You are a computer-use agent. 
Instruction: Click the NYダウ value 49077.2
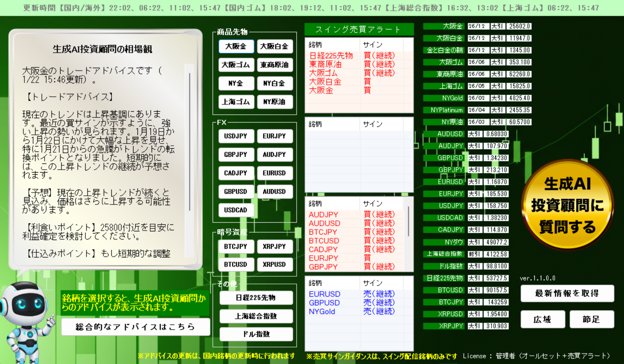pyautogui.click(x=497, y=242)
